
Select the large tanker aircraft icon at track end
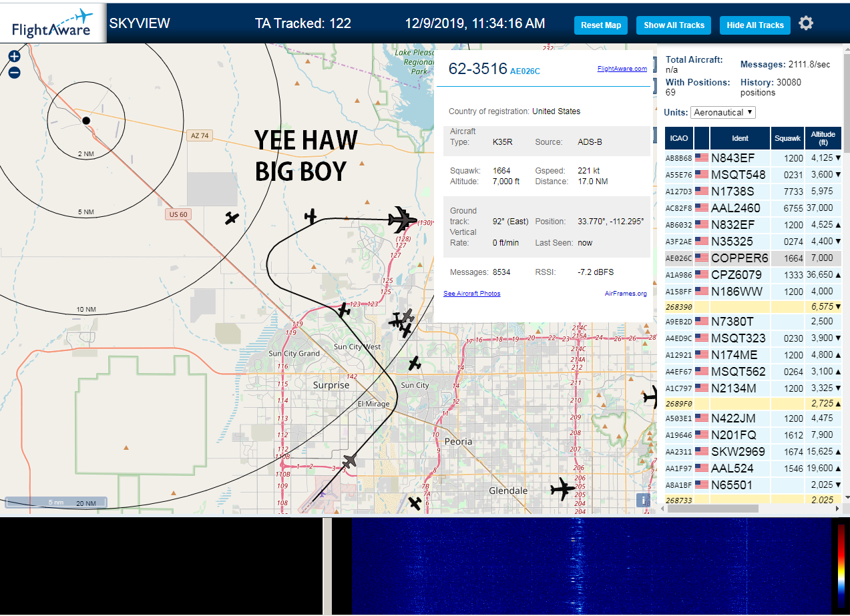pos(402,219)
